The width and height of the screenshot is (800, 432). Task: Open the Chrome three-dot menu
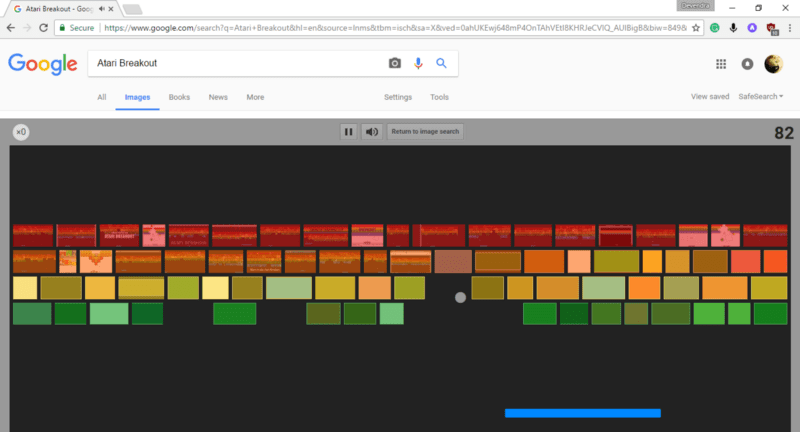790,28
